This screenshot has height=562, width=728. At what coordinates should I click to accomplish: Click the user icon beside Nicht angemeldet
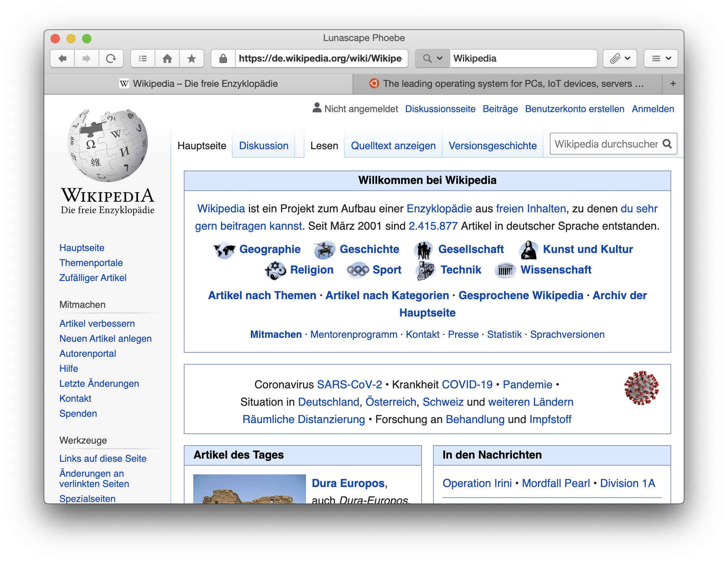[317, 108]
